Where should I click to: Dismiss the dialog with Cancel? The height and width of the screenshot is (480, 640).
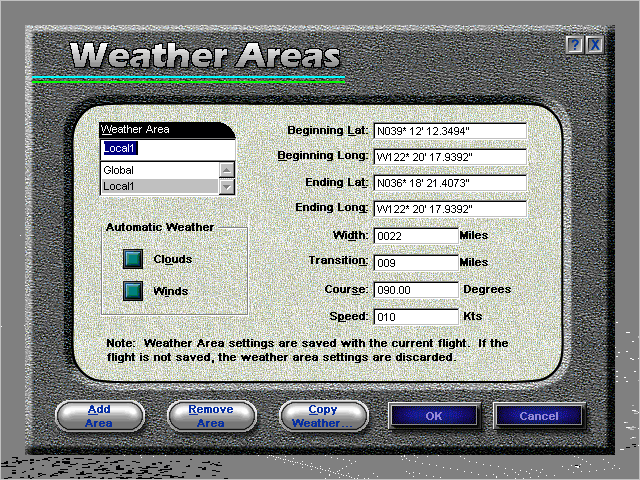[539, 416]
